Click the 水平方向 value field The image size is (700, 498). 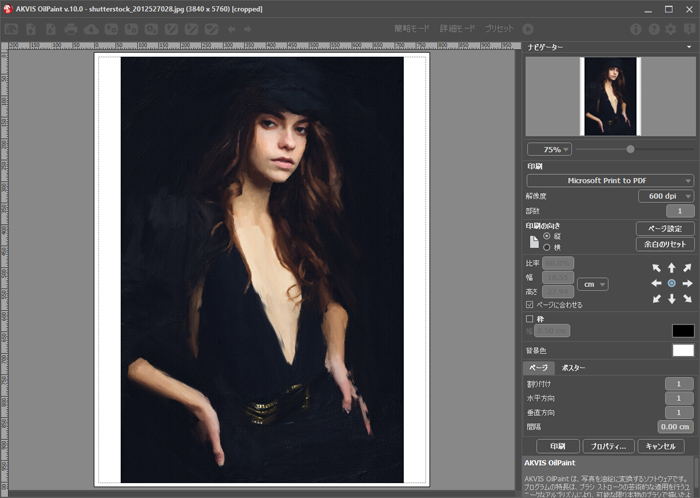tap(679, 398)
